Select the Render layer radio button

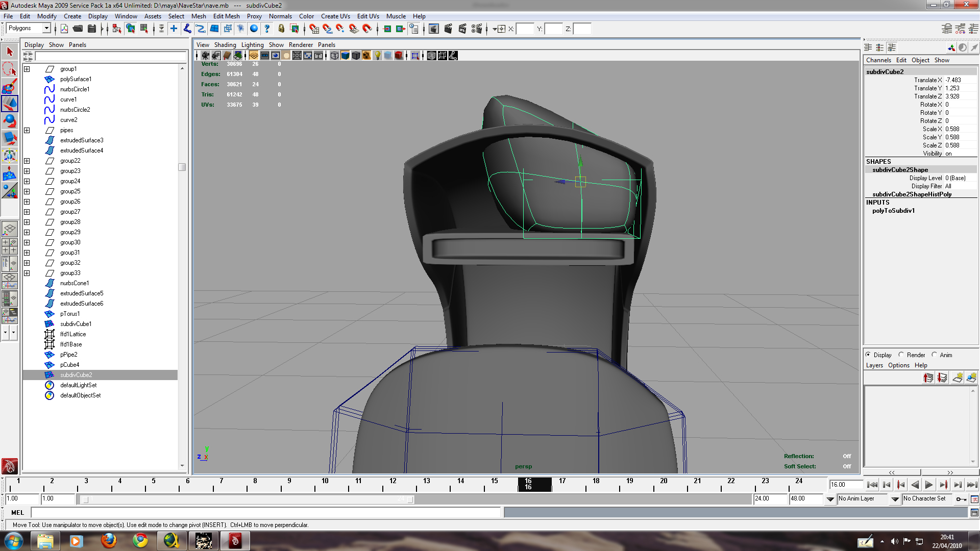tap(901, 355)
